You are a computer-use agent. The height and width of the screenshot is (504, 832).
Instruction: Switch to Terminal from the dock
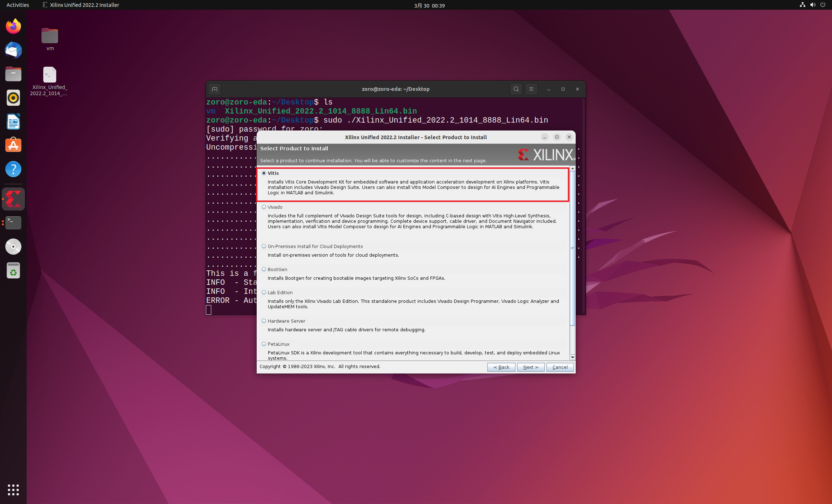13,223
